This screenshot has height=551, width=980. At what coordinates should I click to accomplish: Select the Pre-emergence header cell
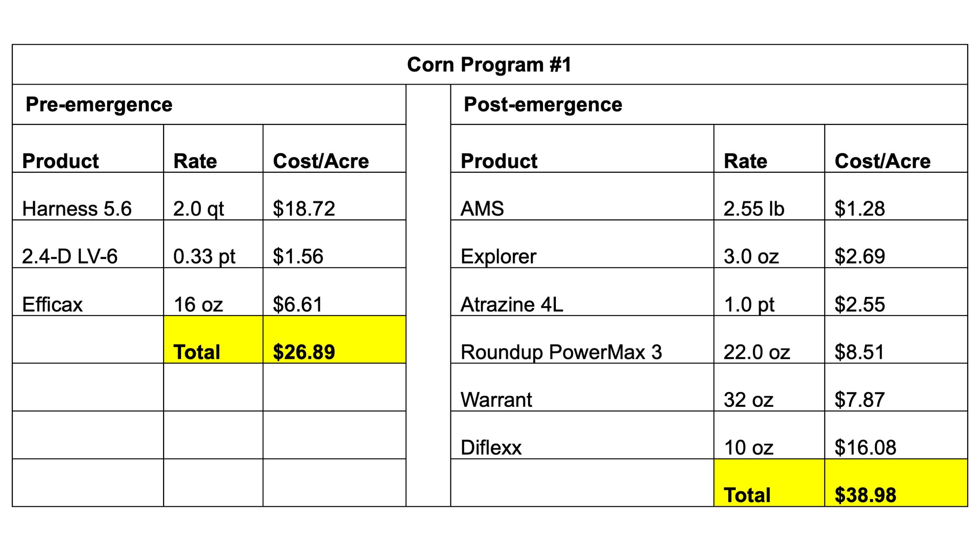(x=209, y=104)
